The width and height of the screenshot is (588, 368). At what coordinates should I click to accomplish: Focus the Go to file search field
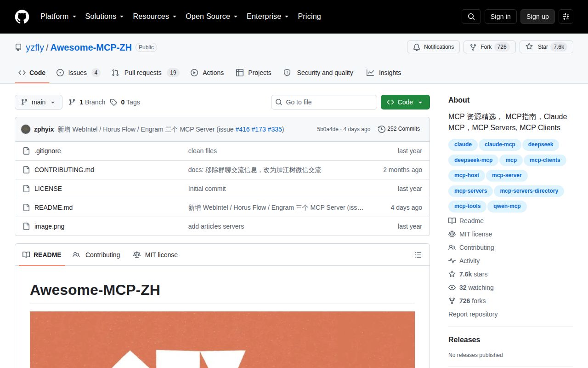point(324,102)
